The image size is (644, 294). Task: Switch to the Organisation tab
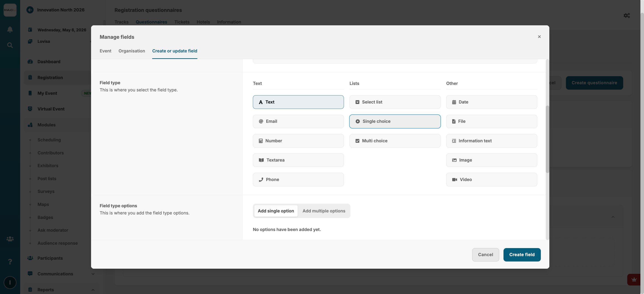(x=132, y=51)
